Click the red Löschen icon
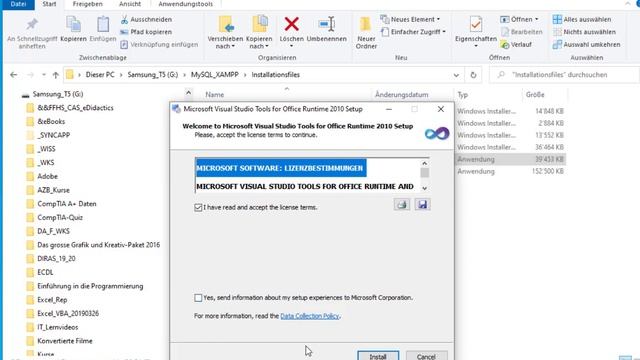This screenshot has height=360, width=640. tap(291, 24)
